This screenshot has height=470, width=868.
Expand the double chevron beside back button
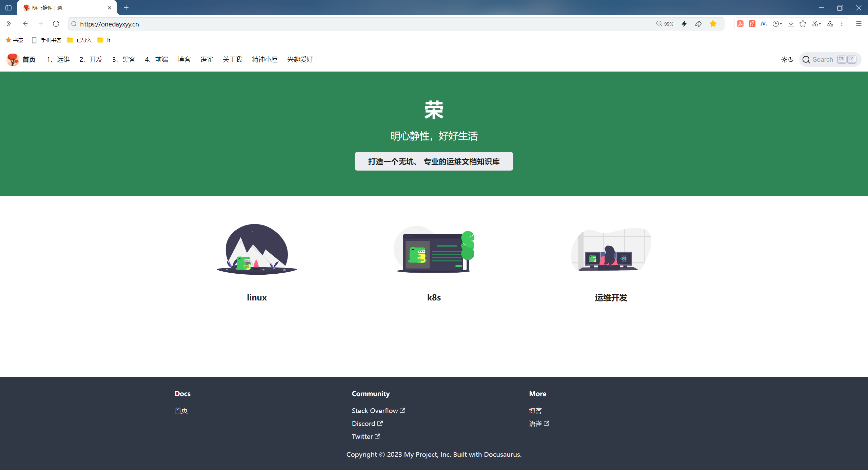point(8,24)
